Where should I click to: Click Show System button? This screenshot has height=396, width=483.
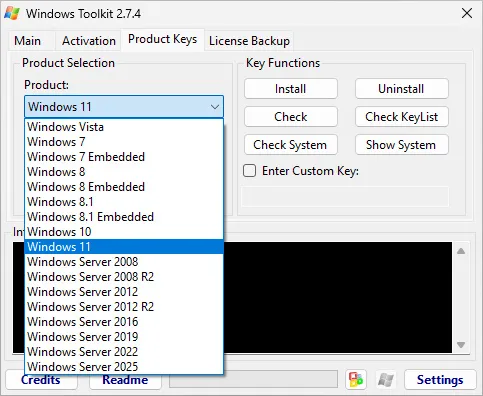click(x=402, y=145)
